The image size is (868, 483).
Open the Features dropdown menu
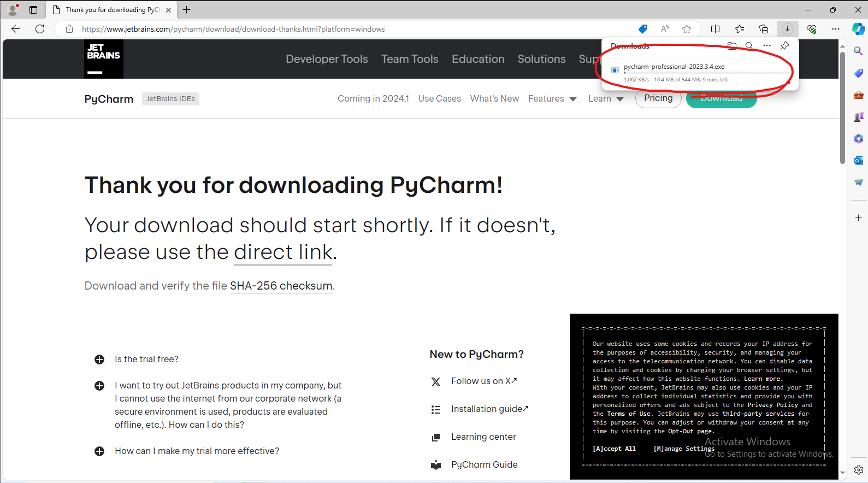tap(552, 99)
